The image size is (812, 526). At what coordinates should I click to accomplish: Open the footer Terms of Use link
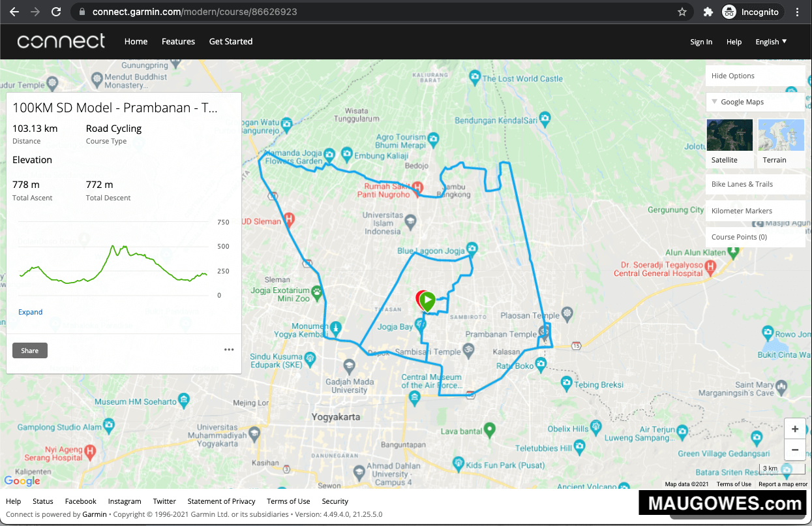[288, 501]
